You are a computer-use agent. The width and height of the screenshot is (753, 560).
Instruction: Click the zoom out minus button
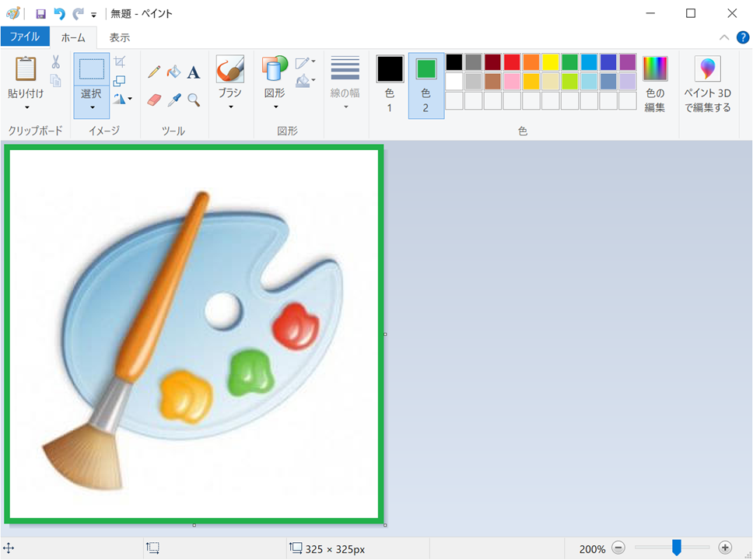point(618,548)
